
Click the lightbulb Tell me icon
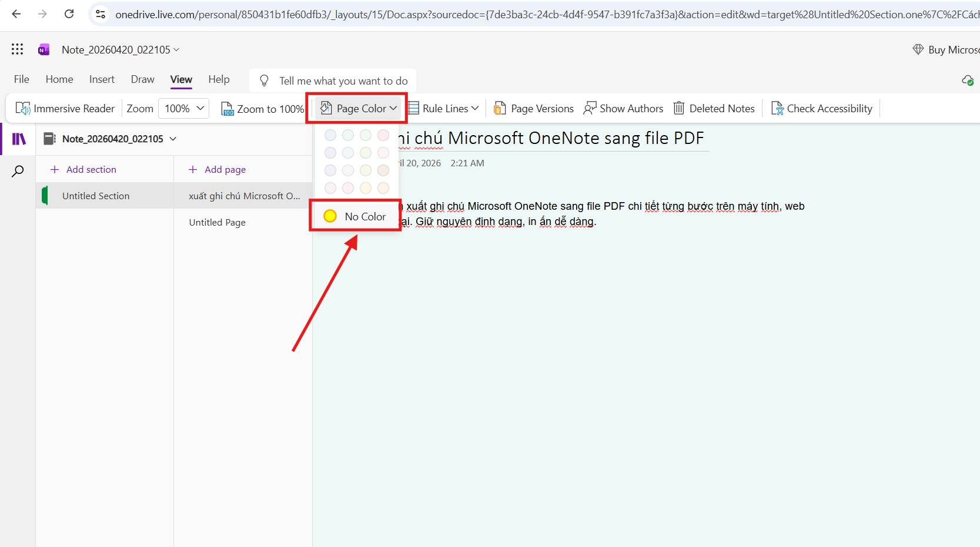pos(264,80)
